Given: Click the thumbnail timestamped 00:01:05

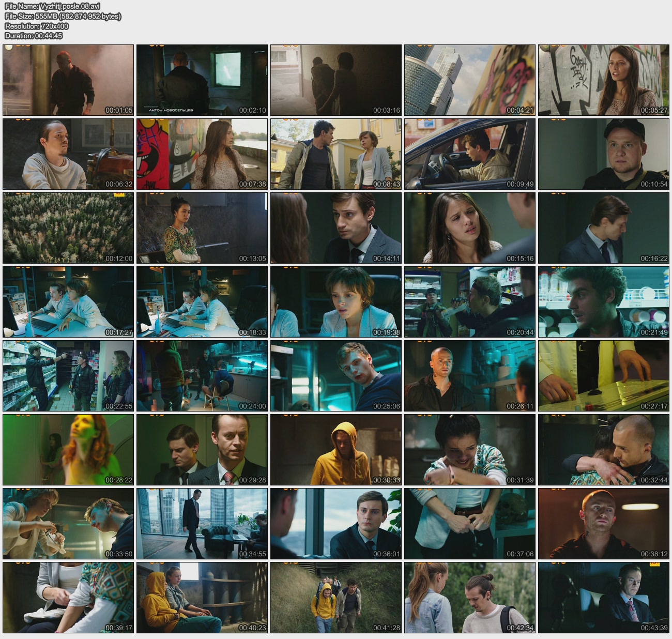Looking at the screenshot, I should (68, 80).
